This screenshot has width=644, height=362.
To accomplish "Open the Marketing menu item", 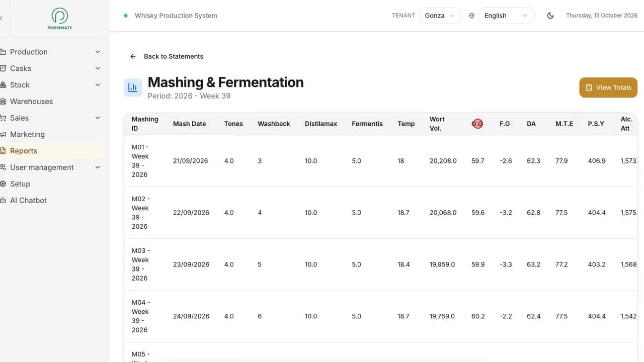I will pyautogui.click(x=52, y=134).
